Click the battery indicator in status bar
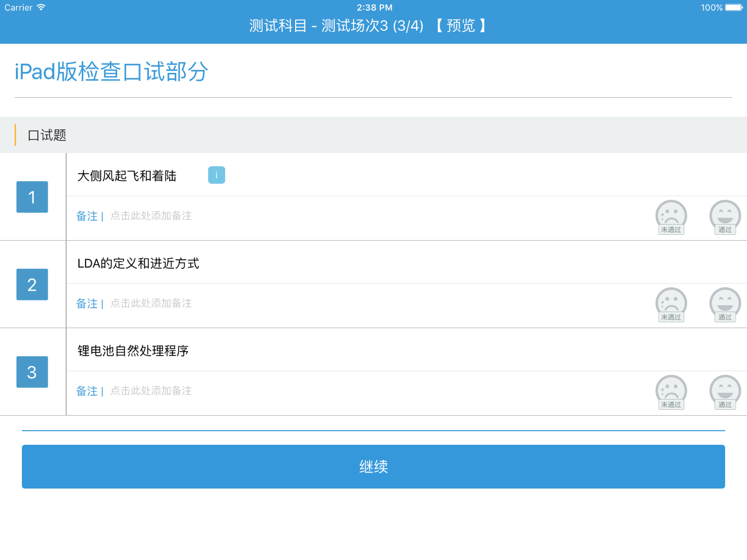747x560 pixels. click(x=734, y=7)
